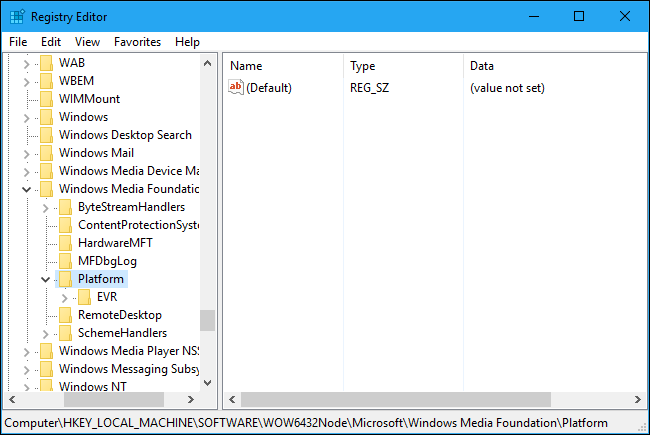Sort values by the Data column header
The height and width of the screenshot is (435, 650).
[x=555, y=66]
